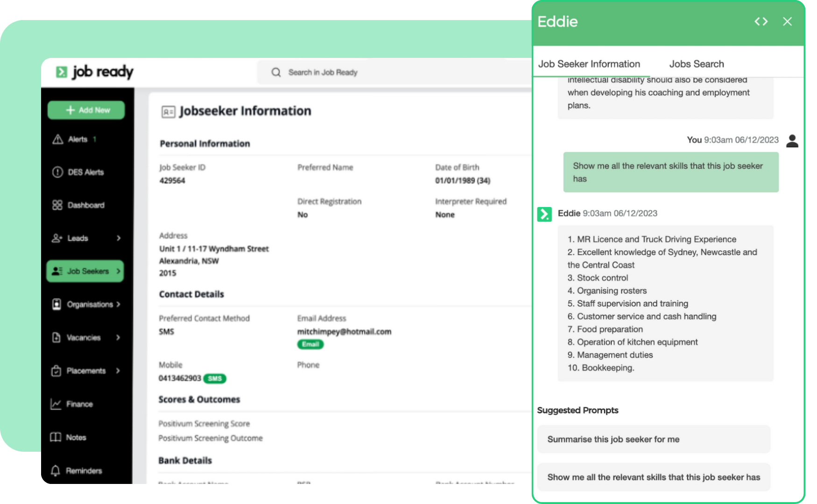
Task: Click the Finance chart icon
Action: pos(56,404)
